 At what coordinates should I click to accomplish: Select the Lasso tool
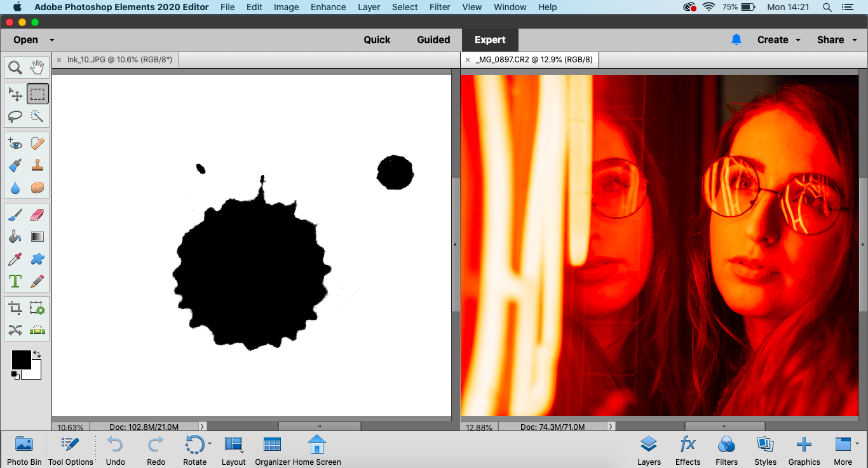point(15,116)
